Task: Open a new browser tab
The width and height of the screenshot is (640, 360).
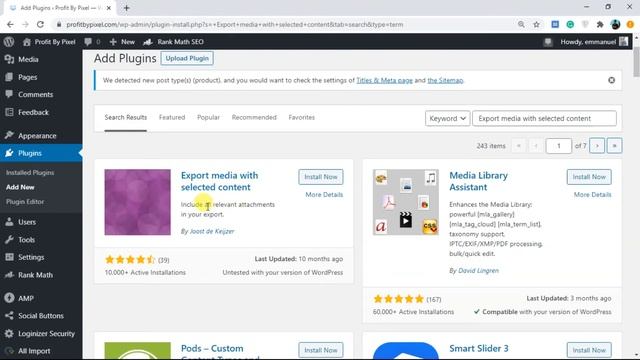Action: [x=127, y=8]
